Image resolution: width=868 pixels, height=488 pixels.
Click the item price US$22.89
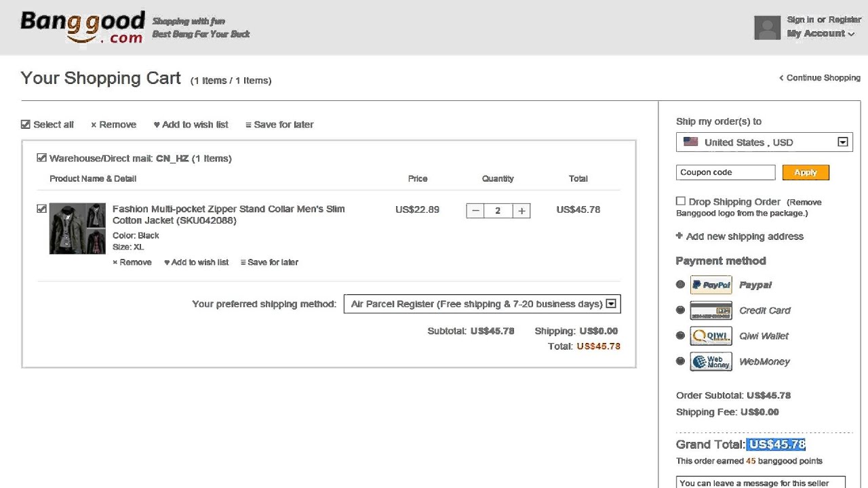[417, 209]
